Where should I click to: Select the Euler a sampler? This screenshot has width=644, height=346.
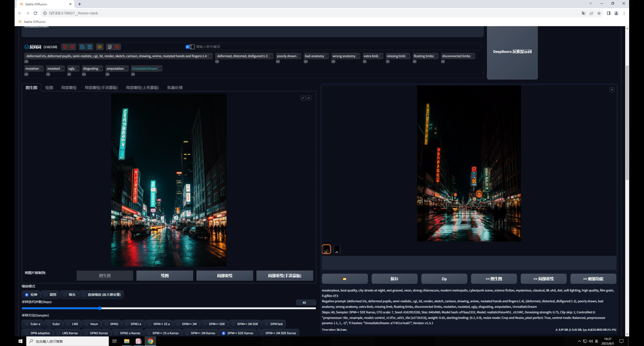(x=27, y=324)
